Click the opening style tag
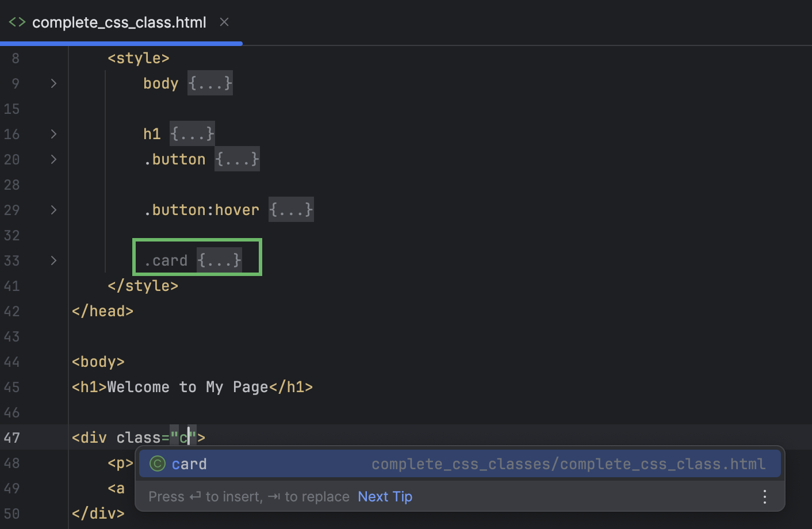 click(139, 58)
